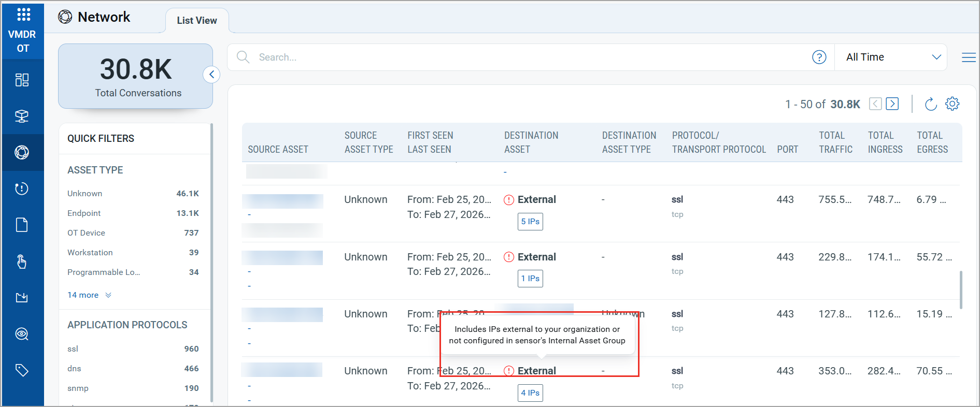This screenshot has height=407, width=980.
Task: Click the Total Ingress column header
Action: (885, 142)
